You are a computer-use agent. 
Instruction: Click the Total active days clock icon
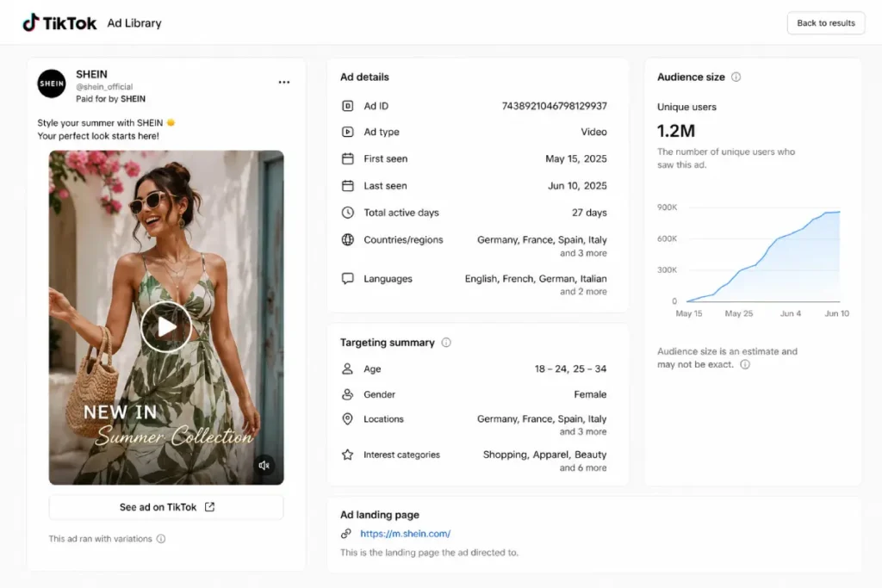348,213
